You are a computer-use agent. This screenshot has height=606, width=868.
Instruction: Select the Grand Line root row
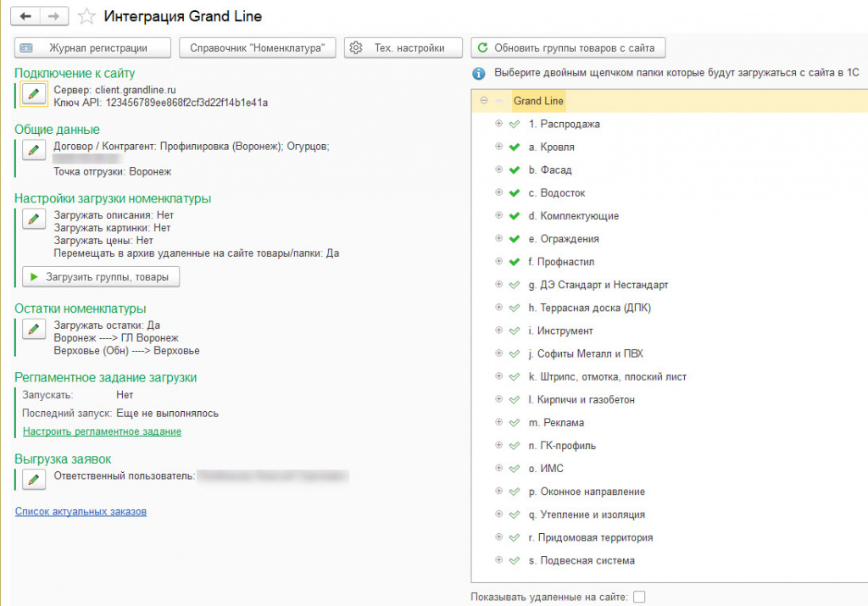(670, 101)
